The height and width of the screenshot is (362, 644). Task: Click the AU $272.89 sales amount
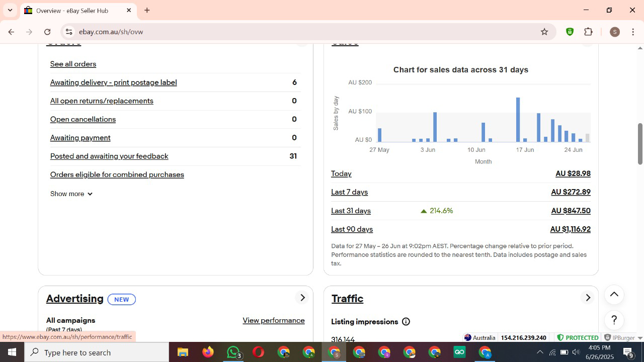click(x=571, y=192)
